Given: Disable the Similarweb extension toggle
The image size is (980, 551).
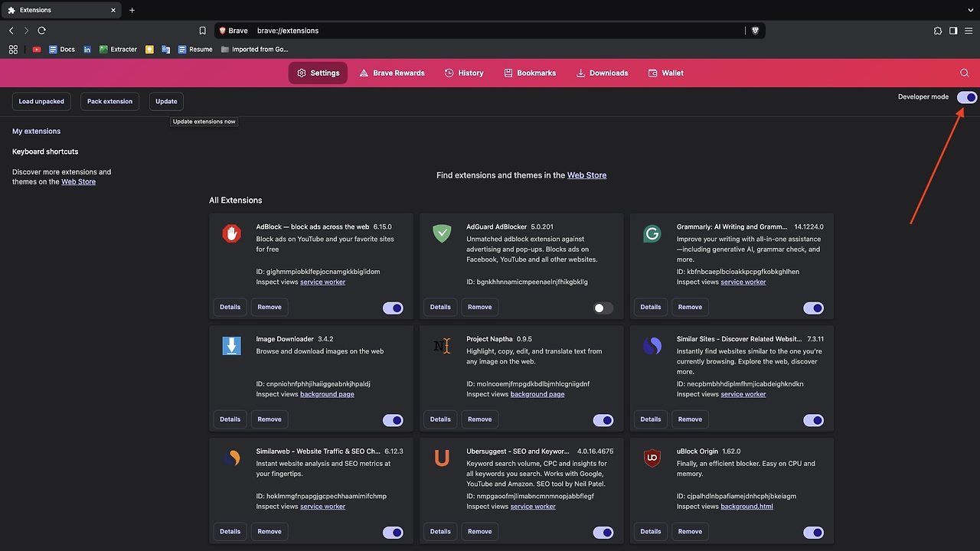Looking at the screenshot, I should [393, 533].
